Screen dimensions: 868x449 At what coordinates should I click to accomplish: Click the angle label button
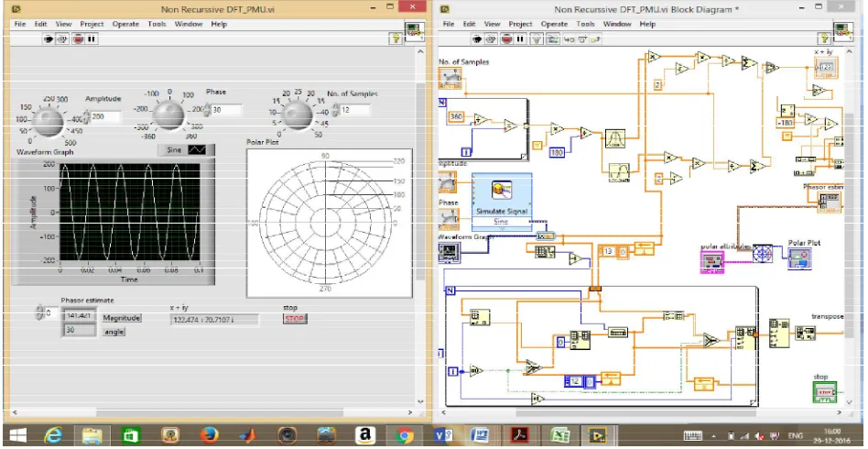click(x=114, y=332)
